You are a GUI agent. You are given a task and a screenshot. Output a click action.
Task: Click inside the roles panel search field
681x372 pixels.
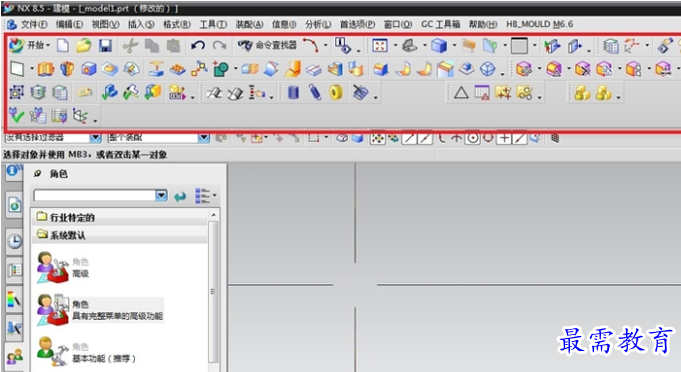click(x=95, y=195)
